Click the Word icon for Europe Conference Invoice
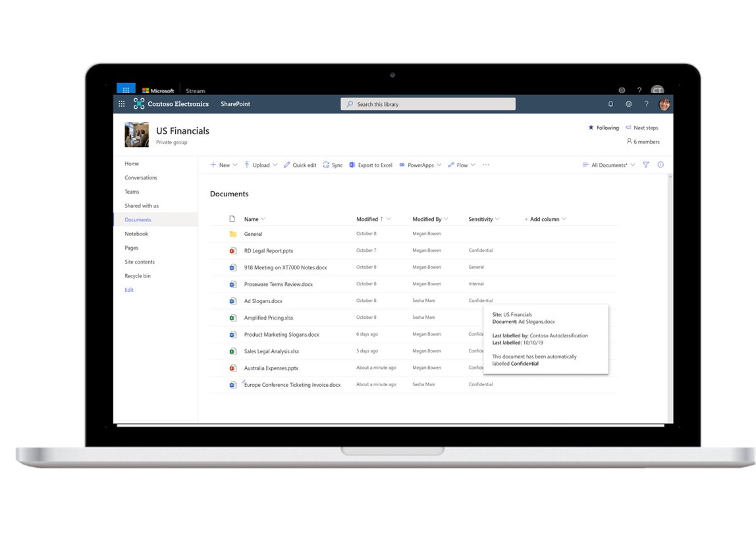Screen dimensions: 756x541 [233, 385]
